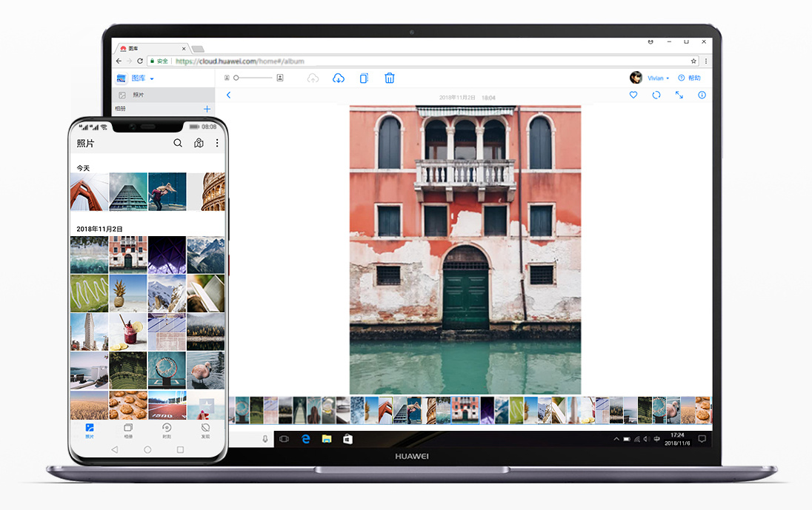Viewport: 812px width, 510px height.
Task: Click the rotate photo icon
Action: (656, 95)
